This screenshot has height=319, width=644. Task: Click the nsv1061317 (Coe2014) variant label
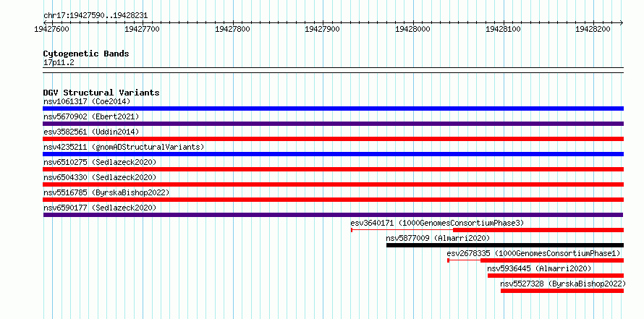click(87, 101)
